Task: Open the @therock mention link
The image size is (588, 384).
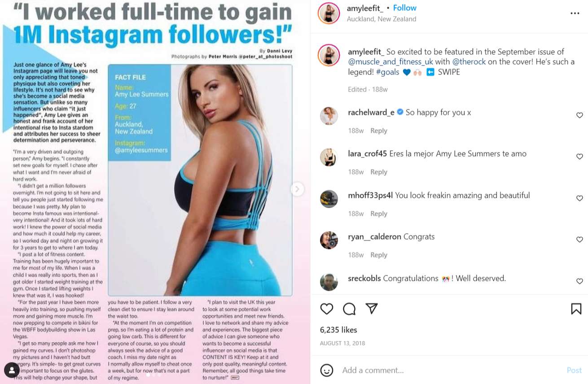Action: pyautogui.click(x=469, y=62)
